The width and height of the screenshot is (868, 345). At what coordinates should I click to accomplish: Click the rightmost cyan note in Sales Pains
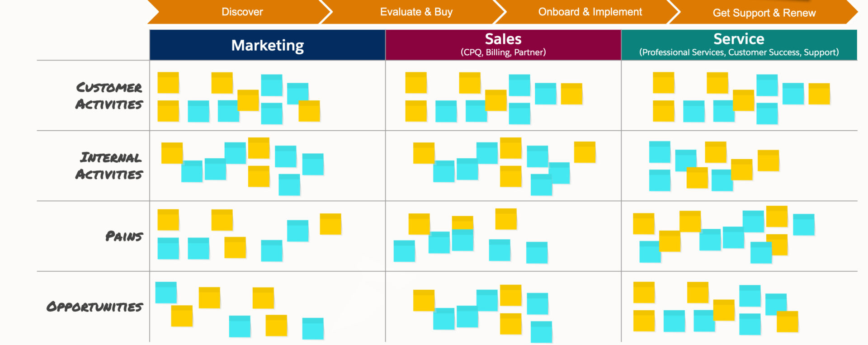coord(537,253)
